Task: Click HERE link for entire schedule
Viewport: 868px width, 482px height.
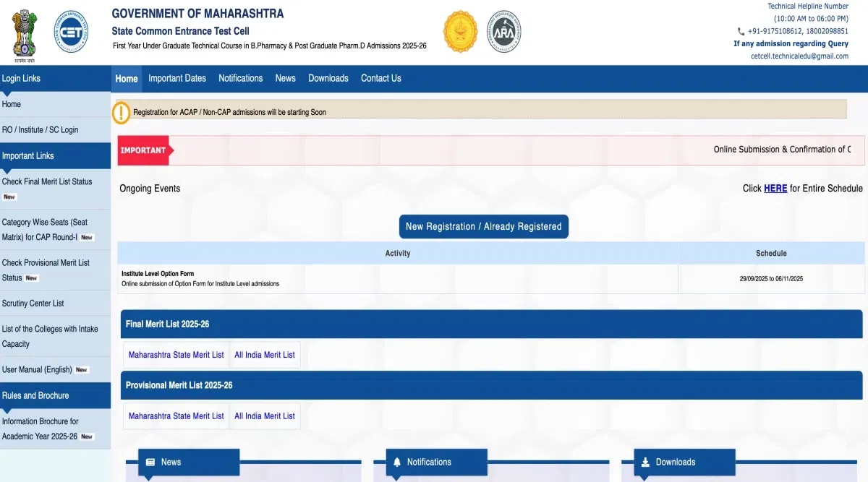Action: click(x=775, y=189)
